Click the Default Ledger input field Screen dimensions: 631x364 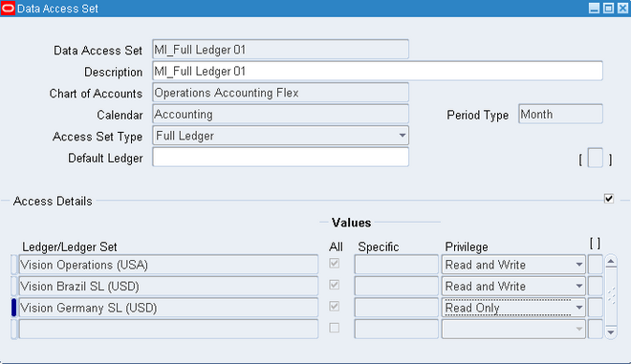pyautogui.click(x=280, y=158)
